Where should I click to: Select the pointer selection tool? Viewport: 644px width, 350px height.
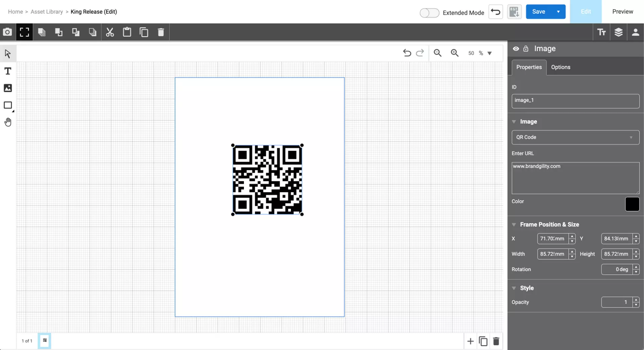point(8,54)
